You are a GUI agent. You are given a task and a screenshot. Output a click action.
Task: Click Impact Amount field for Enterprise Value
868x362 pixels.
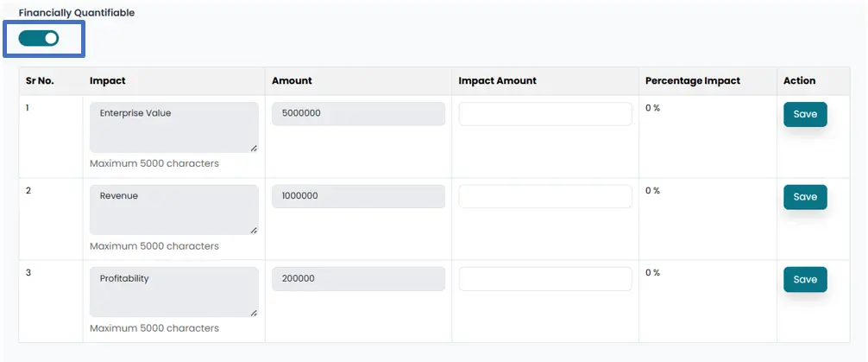tap(544, 114)
